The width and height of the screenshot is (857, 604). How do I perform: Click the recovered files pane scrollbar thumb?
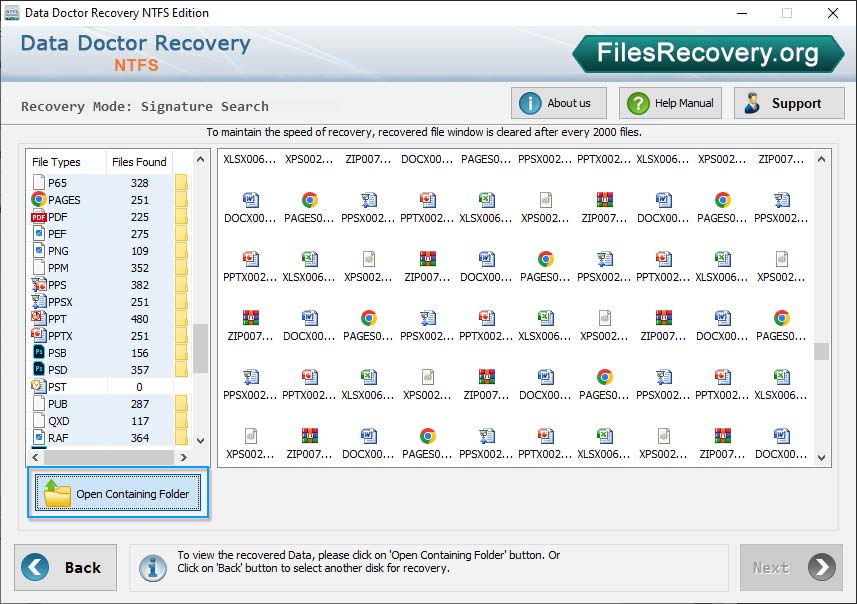[x=821, y=351]
